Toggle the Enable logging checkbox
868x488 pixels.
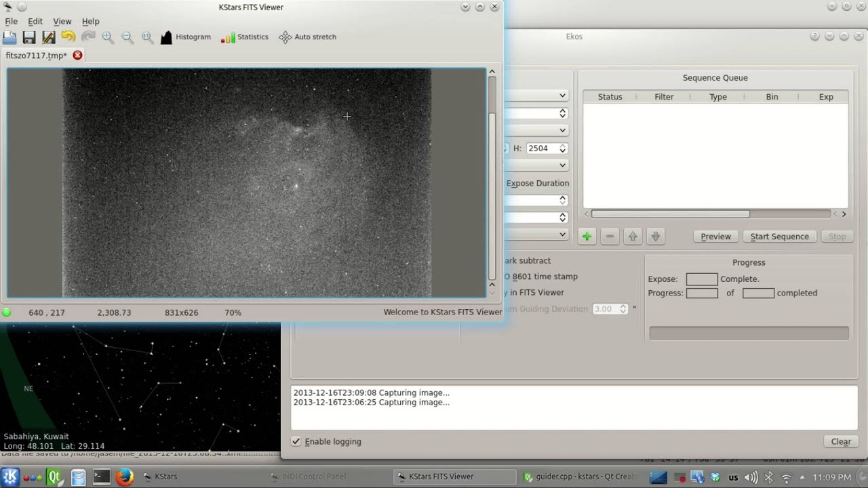point(296,441)
